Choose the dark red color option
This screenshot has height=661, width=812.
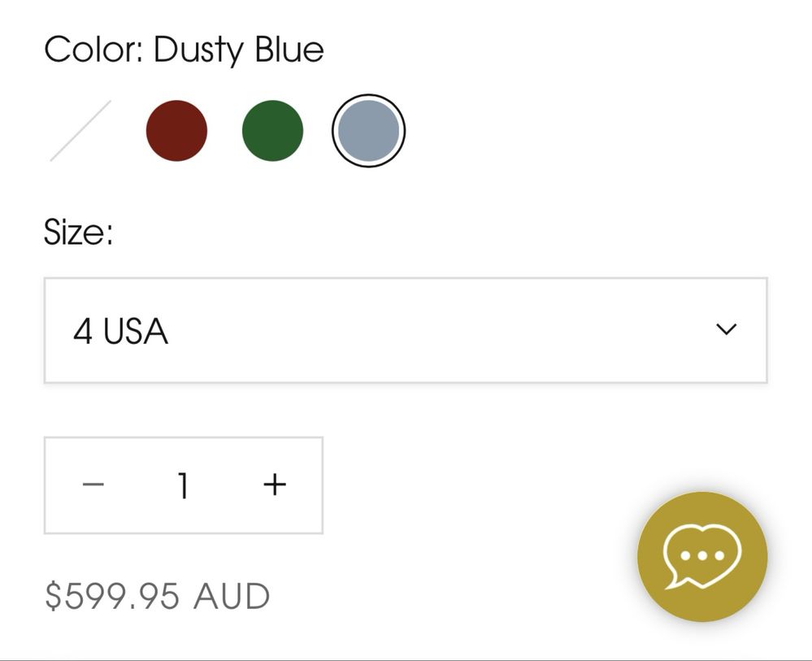click(176, 131)
